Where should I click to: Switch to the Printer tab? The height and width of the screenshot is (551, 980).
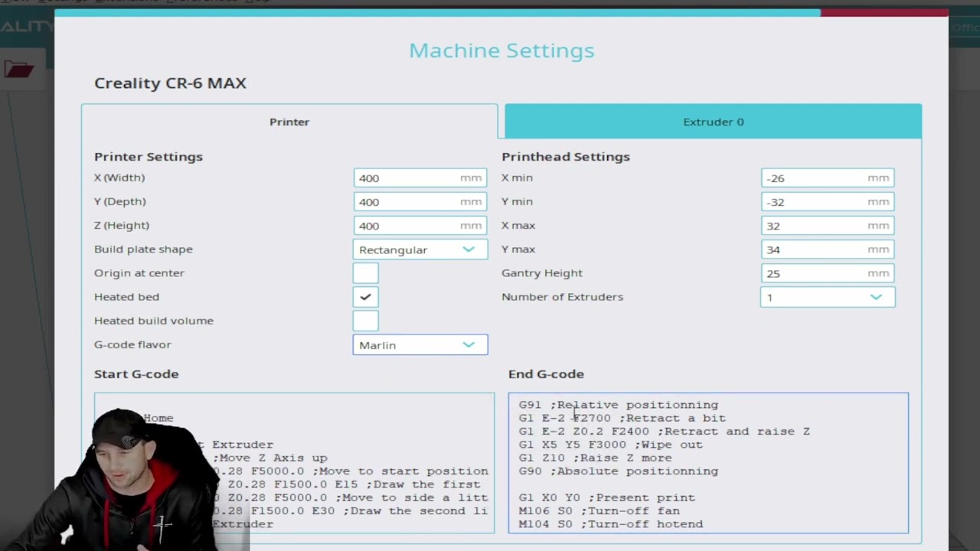289,122
